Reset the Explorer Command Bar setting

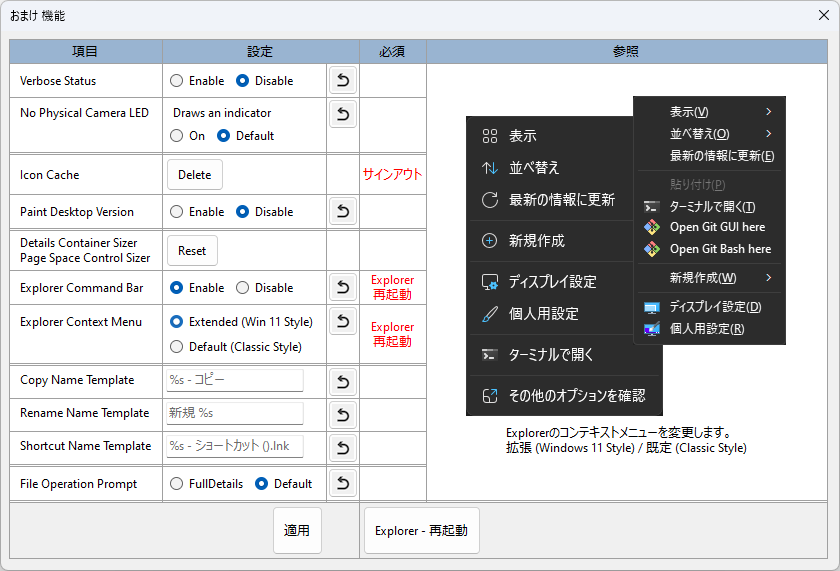343,288
